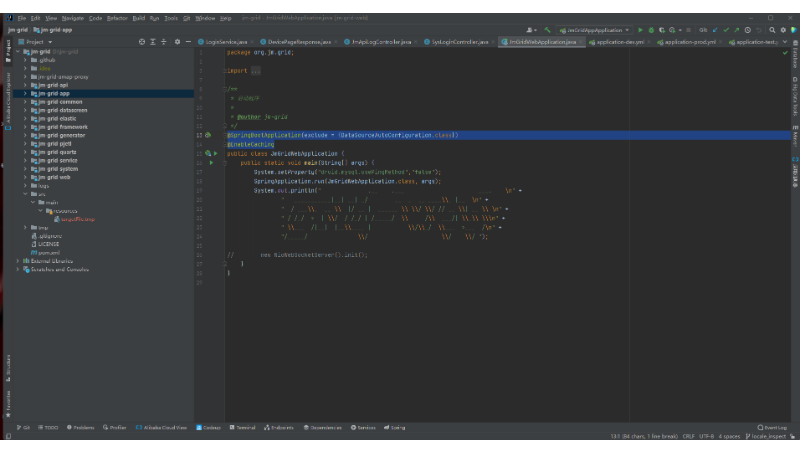Collapse the root jm-grid project node
Image resolution: width=800 pixels, height=453 pixels.
click(x=18, y=52)
